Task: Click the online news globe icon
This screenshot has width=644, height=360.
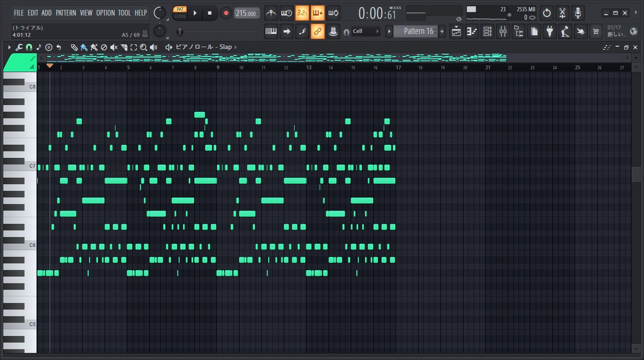Action: [634, 31]
